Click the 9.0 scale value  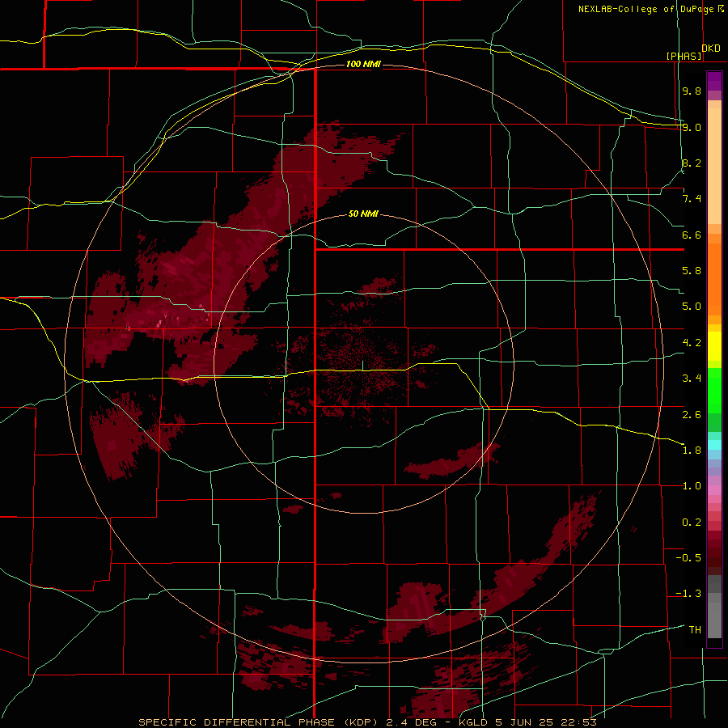click(x=692, y=127)
